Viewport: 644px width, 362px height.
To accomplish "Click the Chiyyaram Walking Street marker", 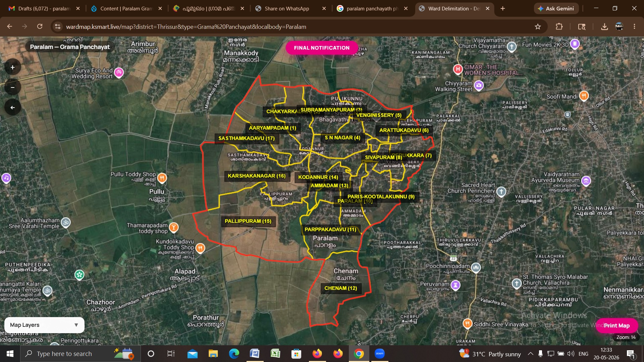I will 479,85.
